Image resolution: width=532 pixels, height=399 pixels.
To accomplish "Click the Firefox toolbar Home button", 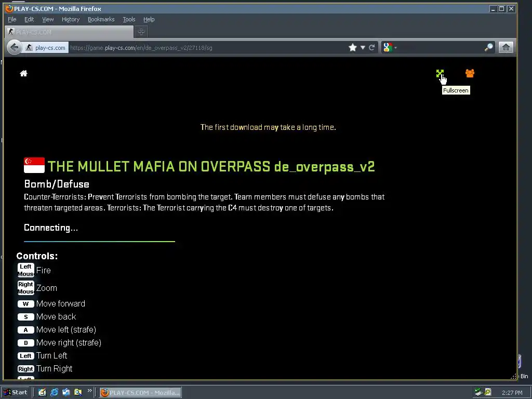I will coord(506,47).
